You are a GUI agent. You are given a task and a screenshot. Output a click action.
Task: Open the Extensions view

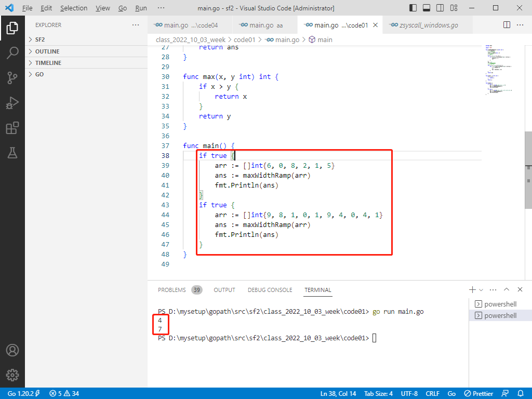tap(12, 128)
